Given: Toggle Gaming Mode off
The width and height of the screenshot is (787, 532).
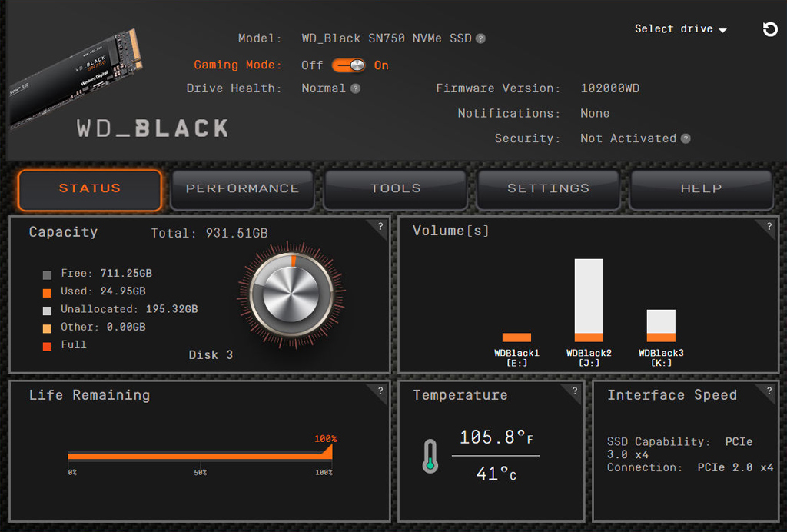Looking at the screenshot, I should click(348, 65).
